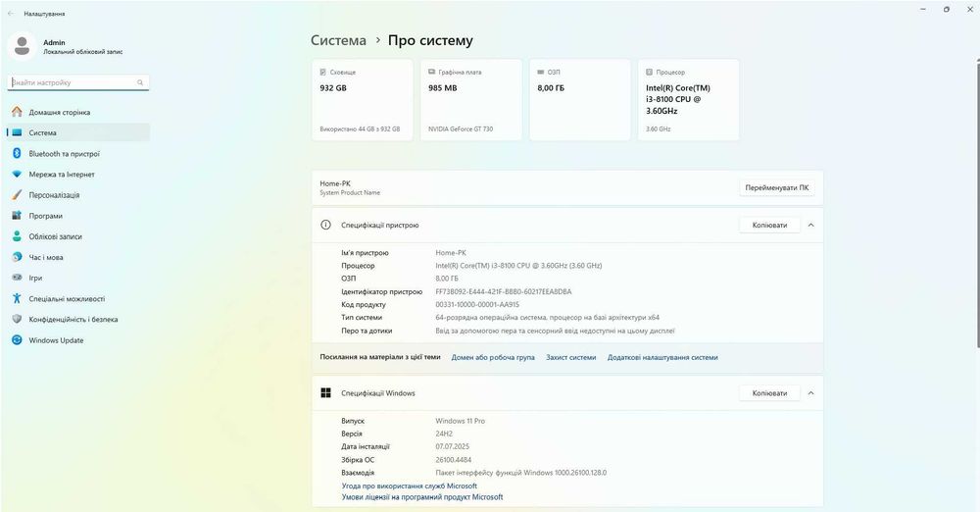This screenshot has height=512, width=980.
Task: Open Час і мова globe icon
Action: click(x=17, y=257)
